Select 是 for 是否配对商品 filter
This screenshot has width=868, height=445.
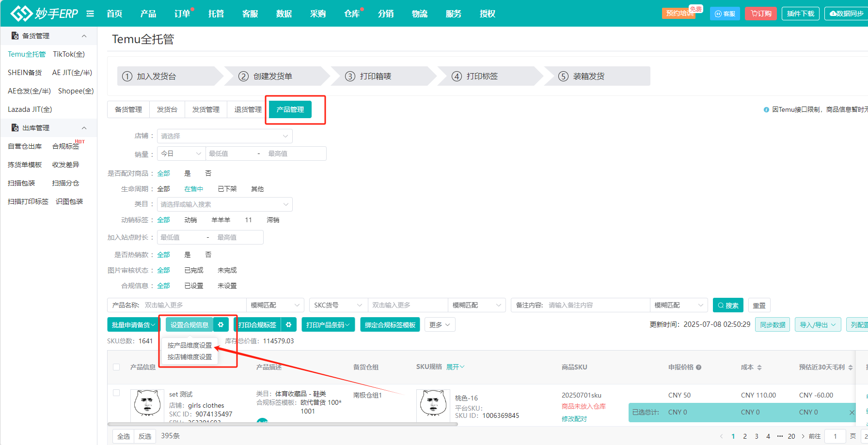click(x=188, y=173)
